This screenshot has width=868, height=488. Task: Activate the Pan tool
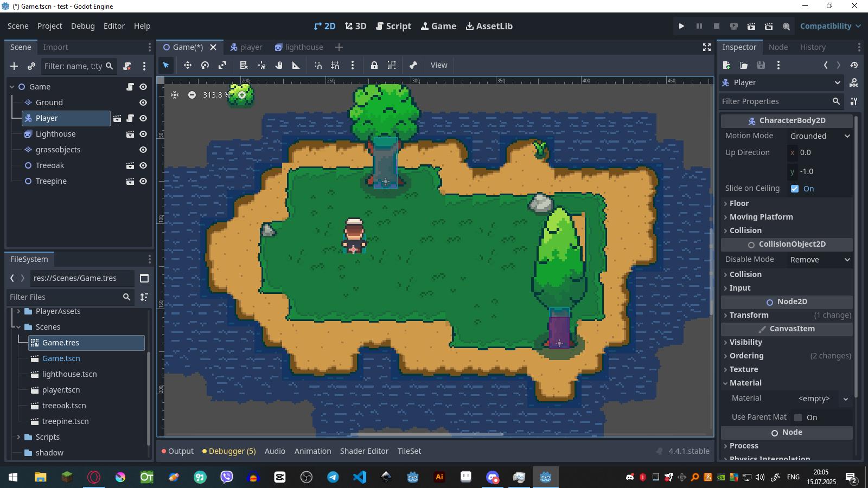(278, 65)
